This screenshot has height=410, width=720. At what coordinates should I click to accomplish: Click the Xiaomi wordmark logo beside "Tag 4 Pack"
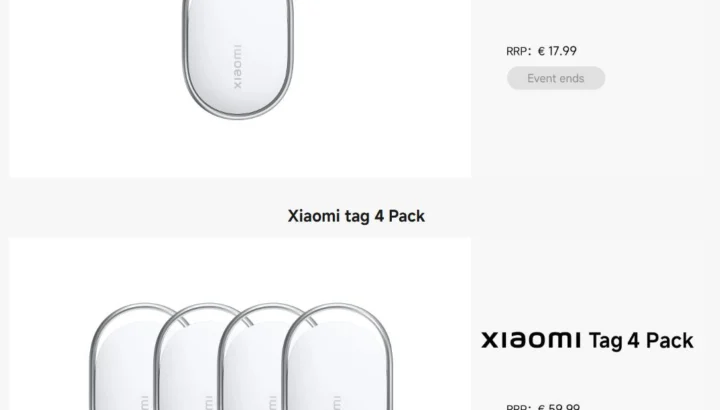point(531,340)
